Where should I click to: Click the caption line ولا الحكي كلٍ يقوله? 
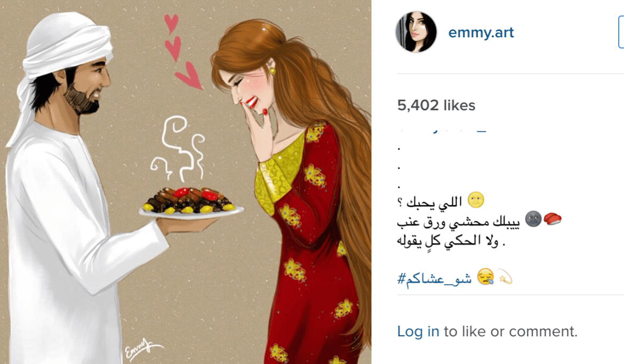[451, 241]
